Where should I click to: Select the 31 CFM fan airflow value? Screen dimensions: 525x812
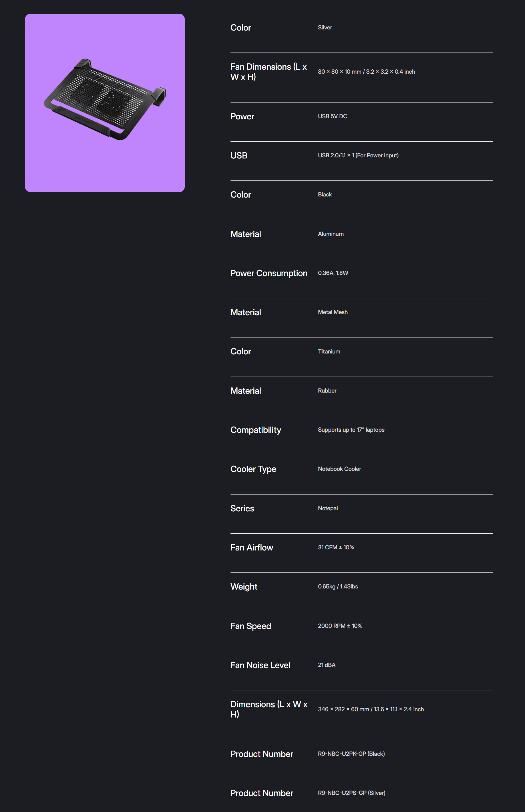336,547
